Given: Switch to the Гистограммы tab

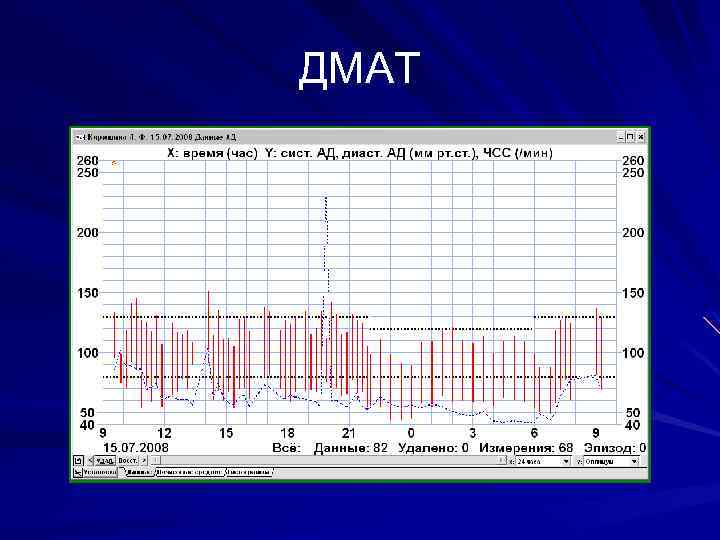Looking at the screenshot, I should tap(249, 472).
